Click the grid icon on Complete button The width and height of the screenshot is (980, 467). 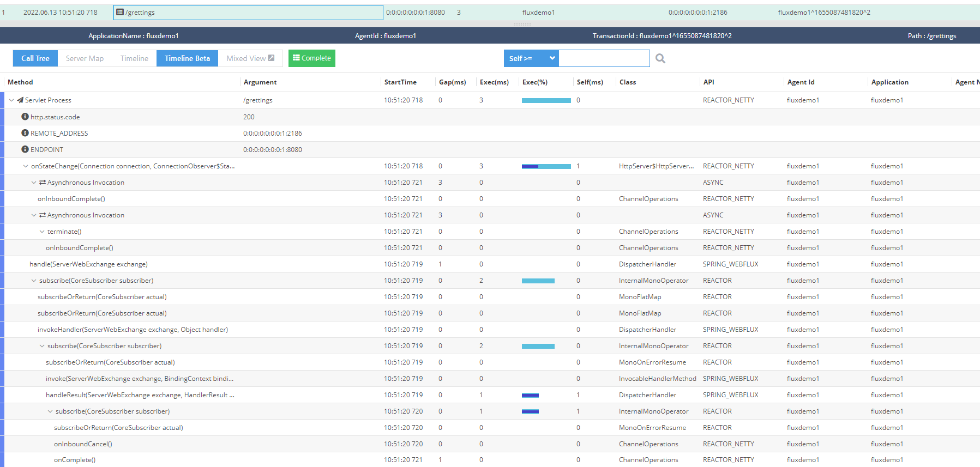tap(296, 58)
